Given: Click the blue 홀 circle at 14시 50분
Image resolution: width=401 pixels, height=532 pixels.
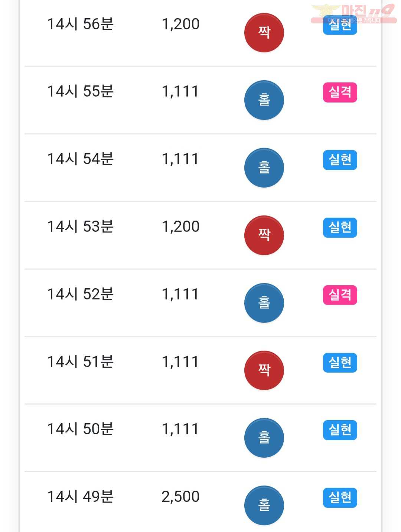Looking at the screenshot, I should 264,438.
